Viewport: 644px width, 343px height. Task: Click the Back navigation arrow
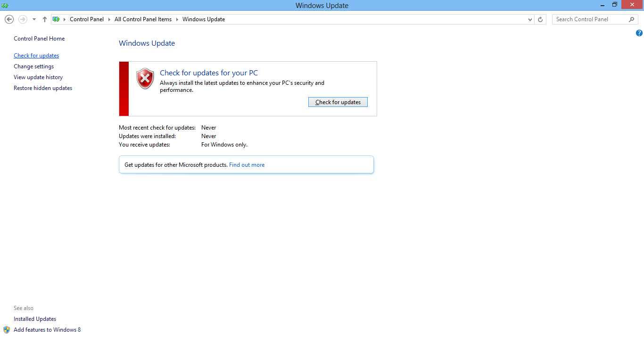click(x=9, y=19)
